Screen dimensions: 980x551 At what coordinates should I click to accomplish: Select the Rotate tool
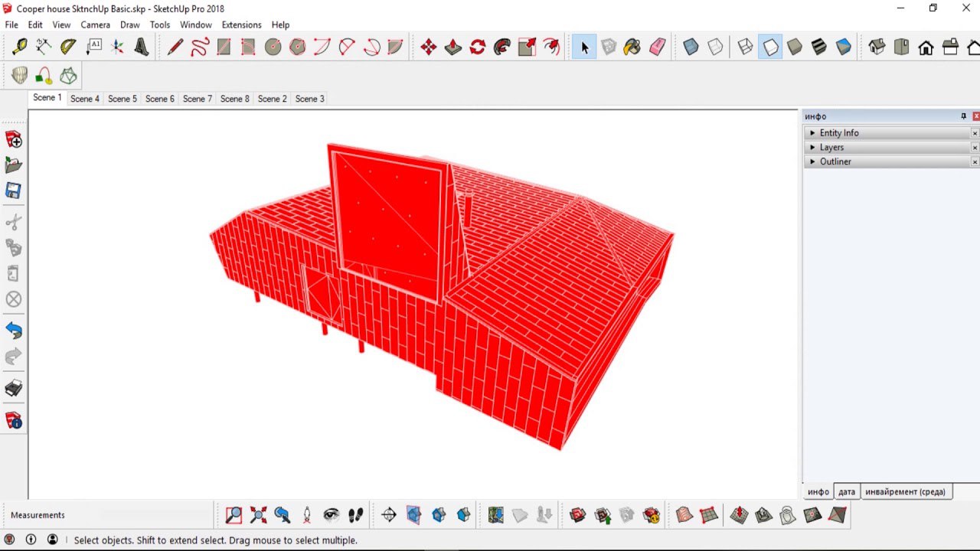coord(478,47)
